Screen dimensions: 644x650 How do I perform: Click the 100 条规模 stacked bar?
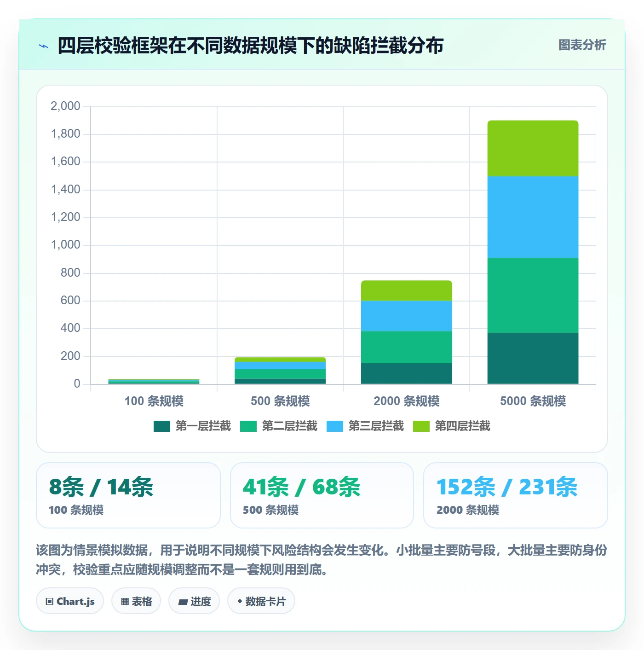click(x=154, y=382)
